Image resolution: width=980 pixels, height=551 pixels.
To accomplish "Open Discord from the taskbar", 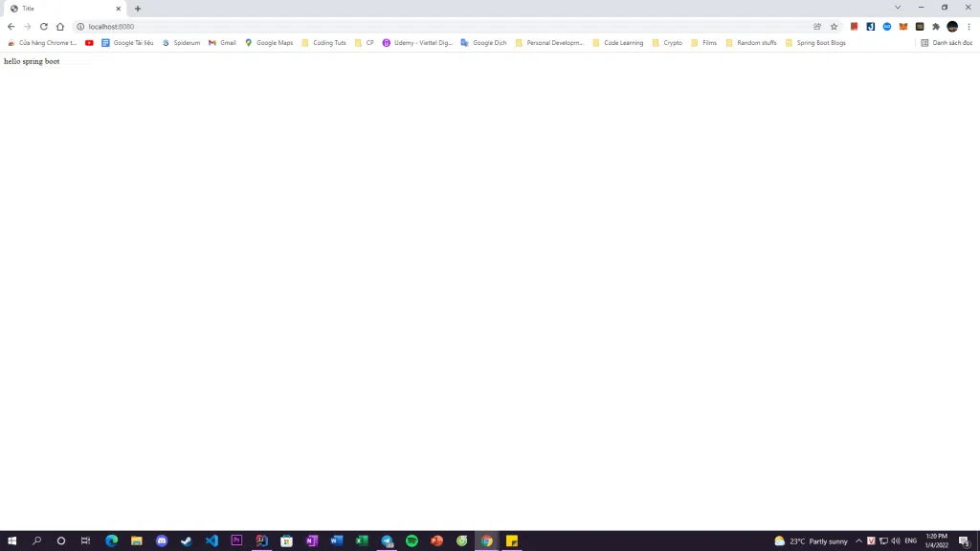I will click(x=162, y=541).
